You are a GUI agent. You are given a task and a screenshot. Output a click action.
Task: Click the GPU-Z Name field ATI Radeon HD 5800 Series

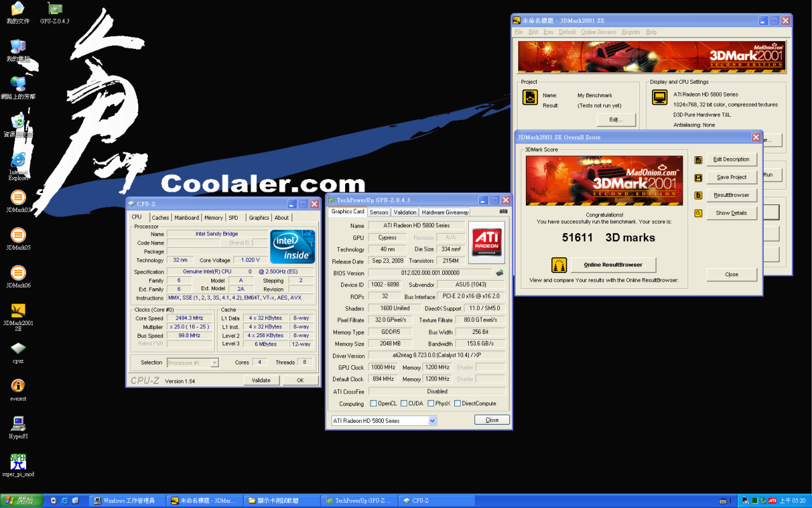click(x=417, y=225)
